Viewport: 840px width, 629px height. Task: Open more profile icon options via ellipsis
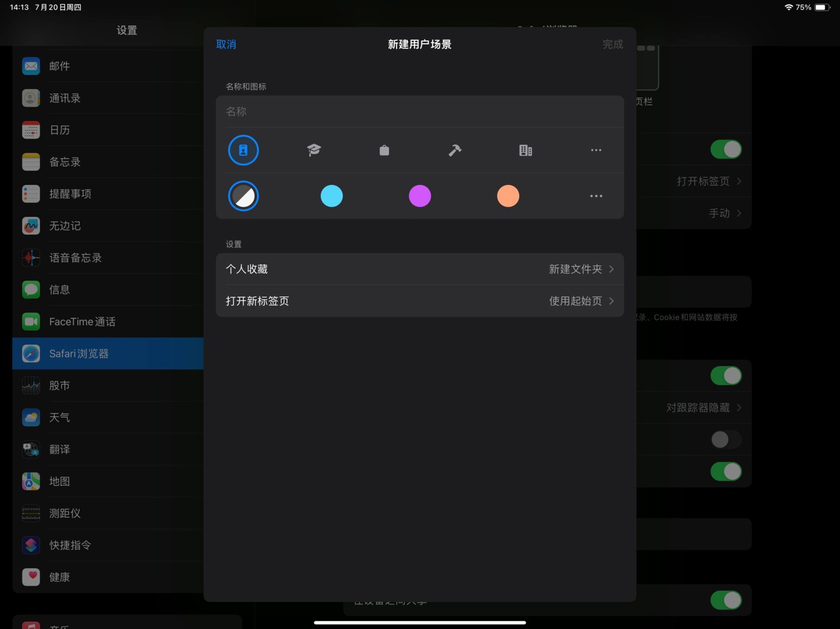596,150
